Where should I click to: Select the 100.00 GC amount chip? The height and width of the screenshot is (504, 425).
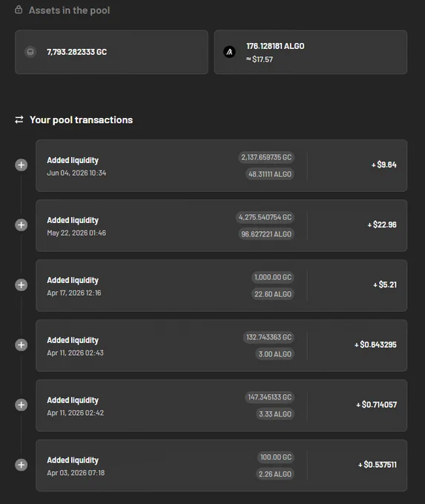click(276, 457)
